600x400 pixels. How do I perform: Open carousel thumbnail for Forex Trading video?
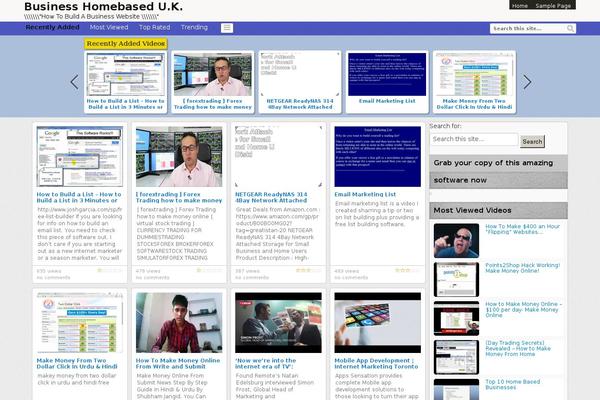213,74
